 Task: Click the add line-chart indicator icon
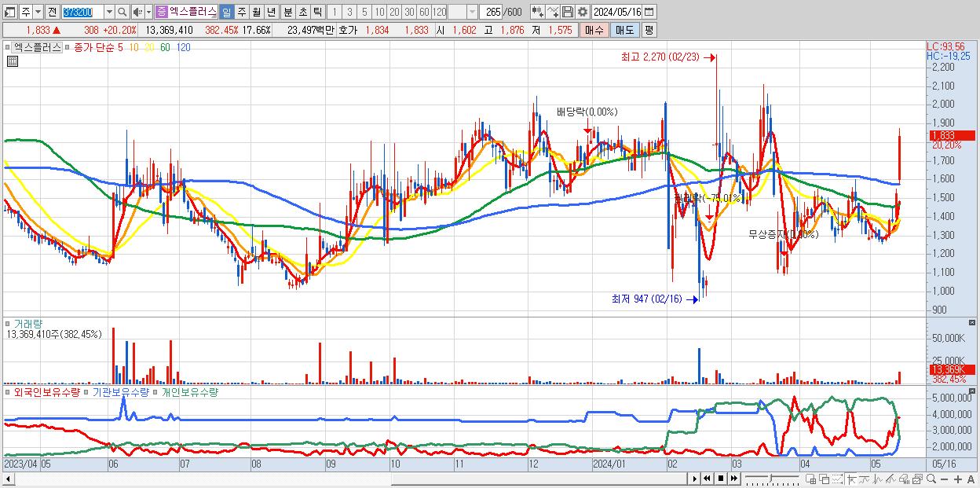[553, 12]
